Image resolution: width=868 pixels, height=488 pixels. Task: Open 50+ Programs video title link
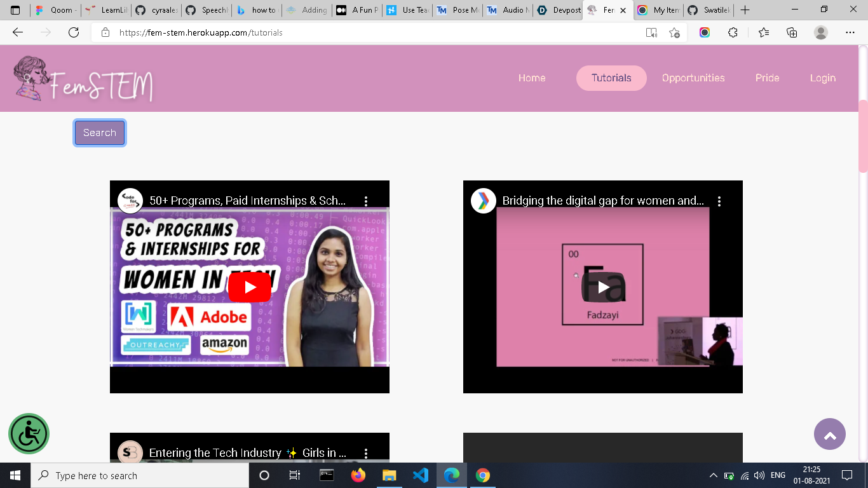click(248, 201)
